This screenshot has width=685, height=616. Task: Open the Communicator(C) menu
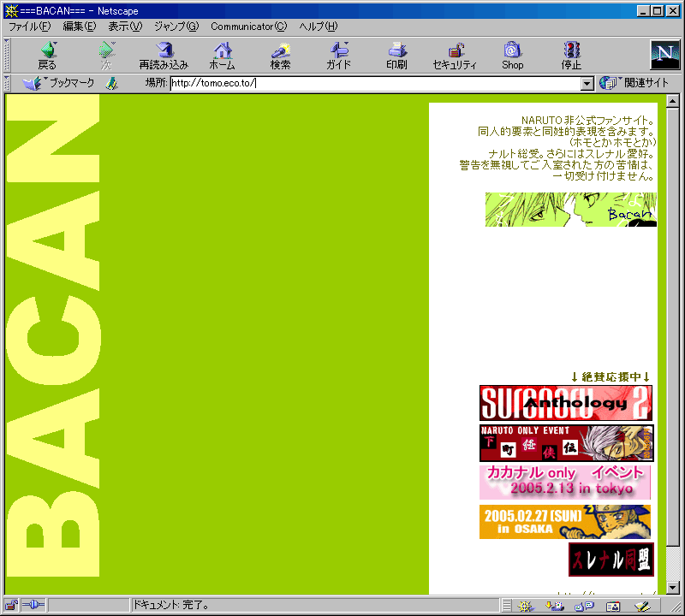pos(249,27)
